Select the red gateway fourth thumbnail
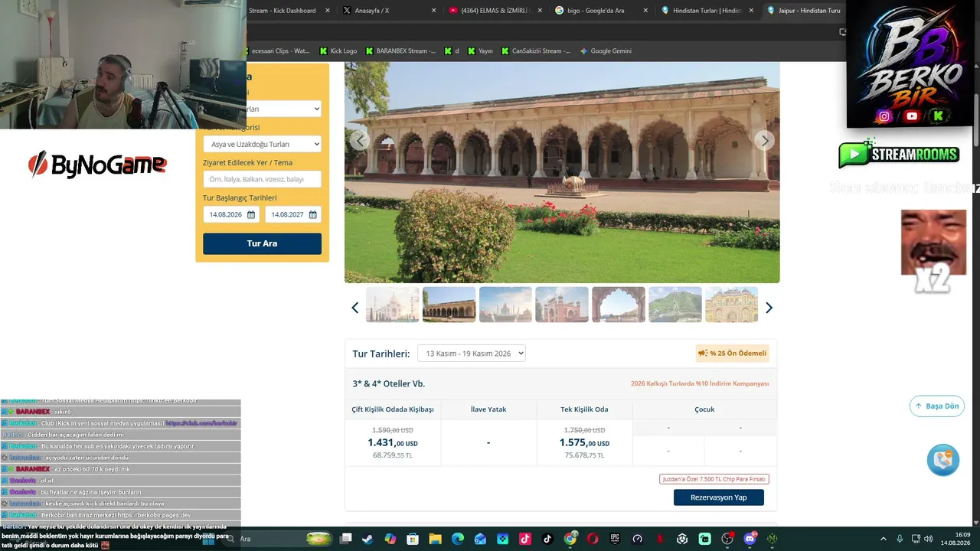The height and width of the screenshot is (551, 980). point(562,305)
